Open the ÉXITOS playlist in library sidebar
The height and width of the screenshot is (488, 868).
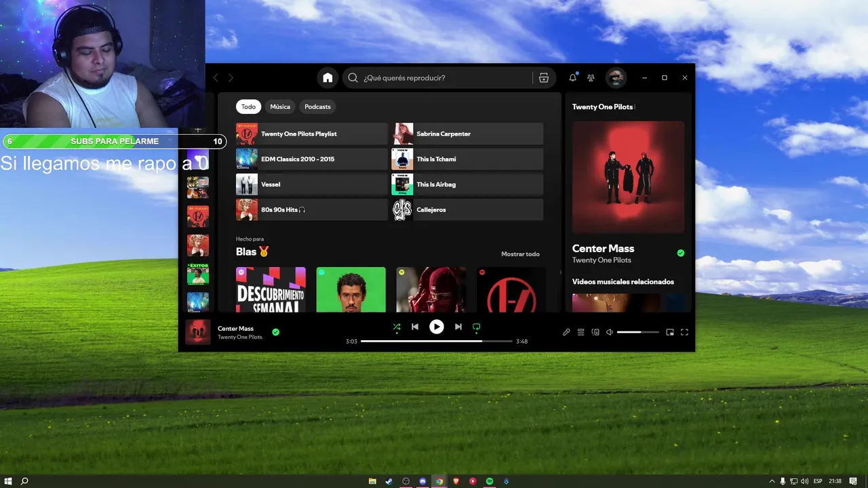[x=198, y=274]
